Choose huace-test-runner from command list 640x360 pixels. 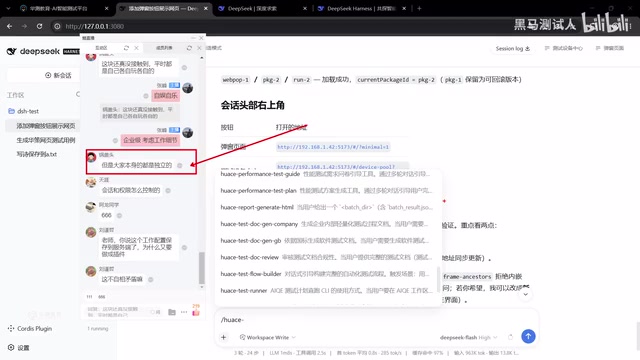click(326, 291)
